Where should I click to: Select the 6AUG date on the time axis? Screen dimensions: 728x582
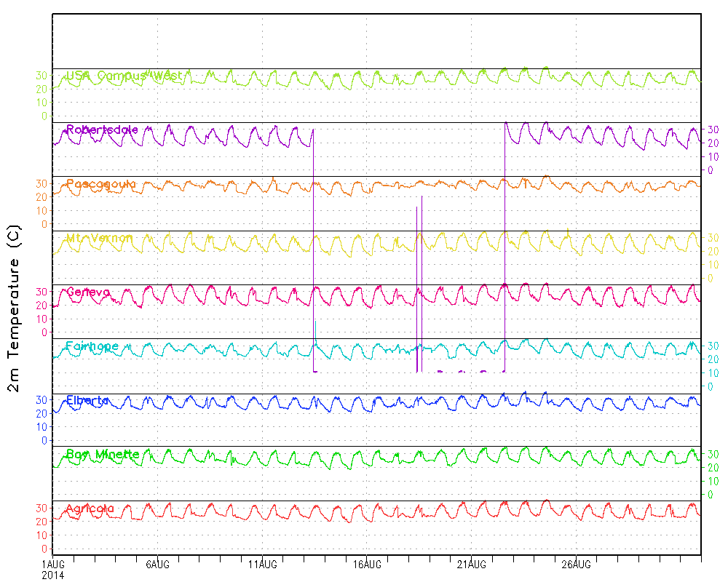(x=158, y=565)
